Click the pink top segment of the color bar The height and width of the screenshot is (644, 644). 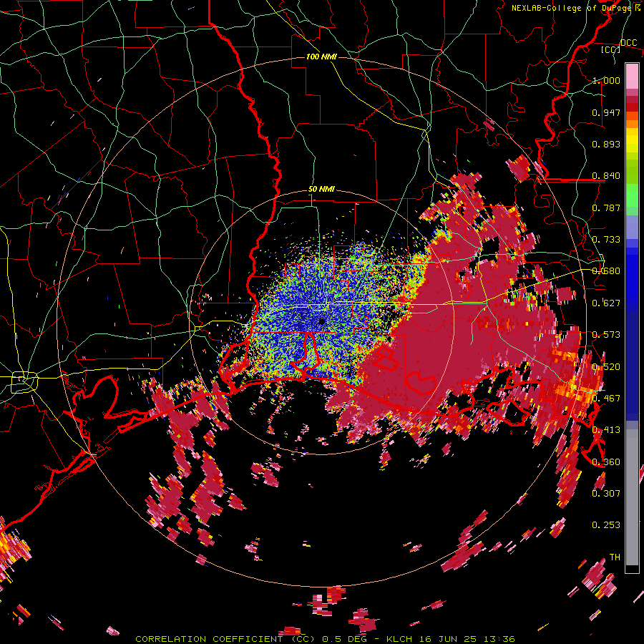tap(632, 77)
